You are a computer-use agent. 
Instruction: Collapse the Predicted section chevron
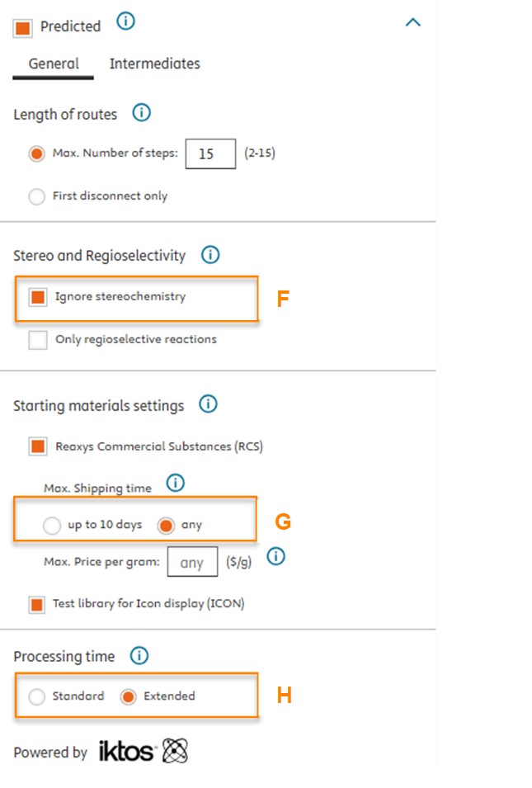click(413, 22)
